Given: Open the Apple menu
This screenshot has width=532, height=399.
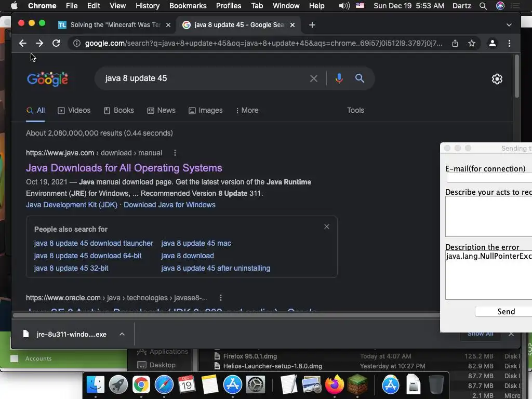Looking at the screenshot, I should tap(14, 6).
